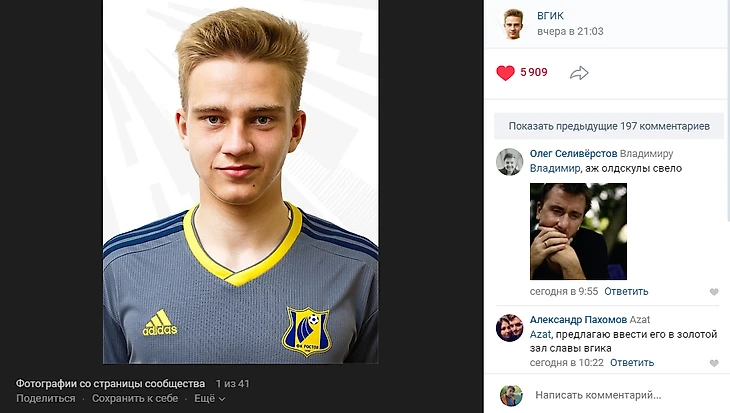Open Александр Пахомов's avatar
Image resolution: width=730 pixels, height=413 pixels.
[509, 328]
